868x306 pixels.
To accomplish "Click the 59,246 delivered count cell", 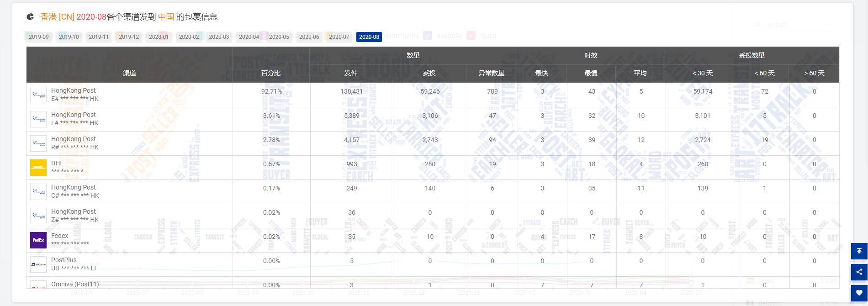I will pos(430,91).
